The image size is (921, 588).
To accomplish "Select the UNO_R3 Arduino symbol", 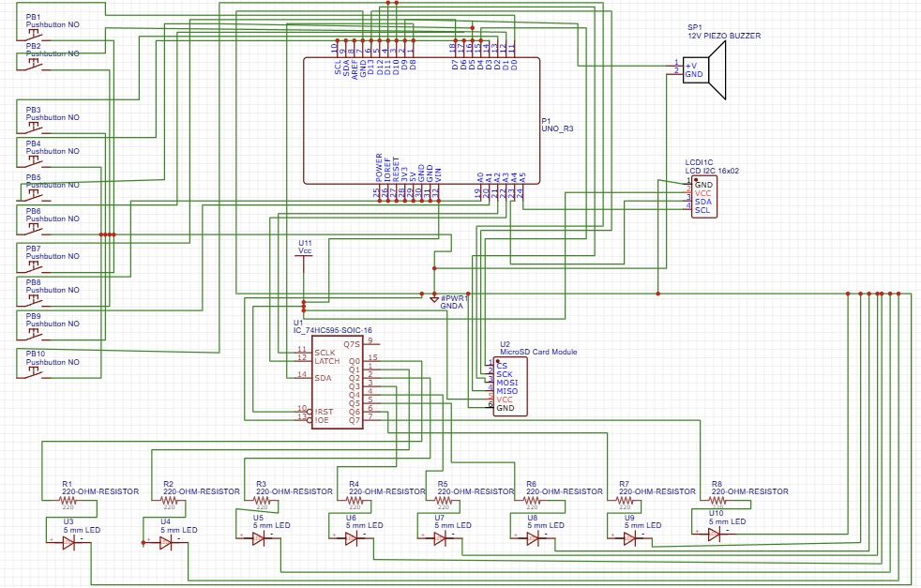I will [x=422, y=122].
